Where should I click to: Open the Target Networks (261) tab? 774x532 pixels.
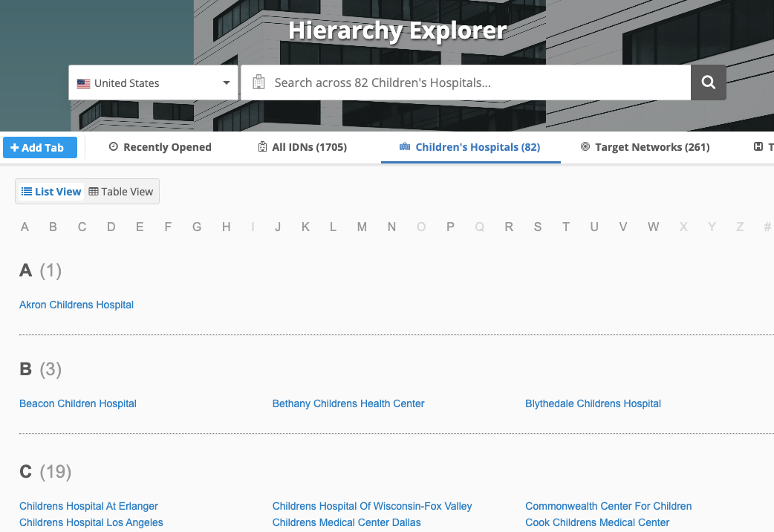[645, 147]
